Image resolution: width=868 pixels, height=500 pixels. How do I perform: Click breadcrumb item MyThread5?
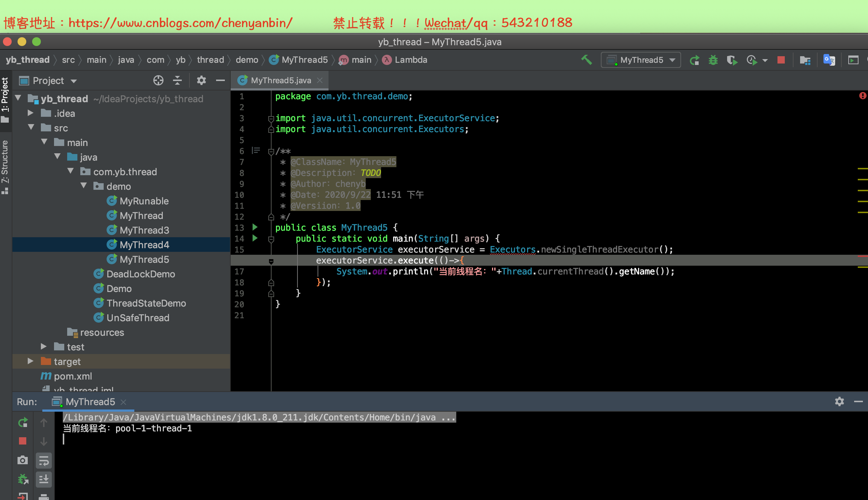298,60
